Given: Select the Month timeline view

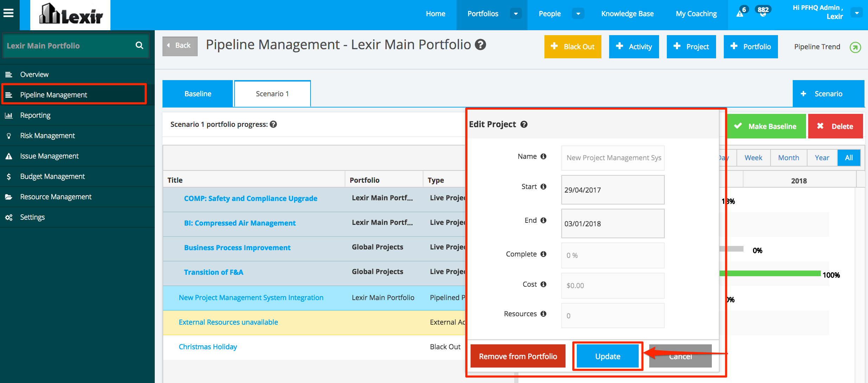Looking at the screenshot, I should coord(789,158).
